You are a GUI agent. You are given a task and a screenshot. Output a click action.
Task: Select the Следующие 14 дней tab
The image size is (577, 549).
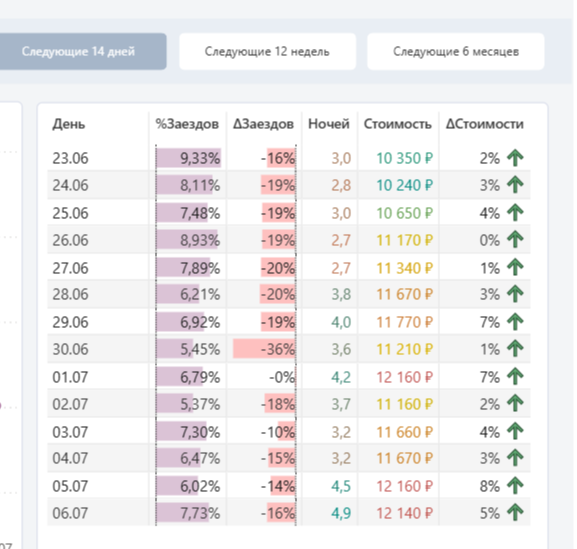[78, 51]
